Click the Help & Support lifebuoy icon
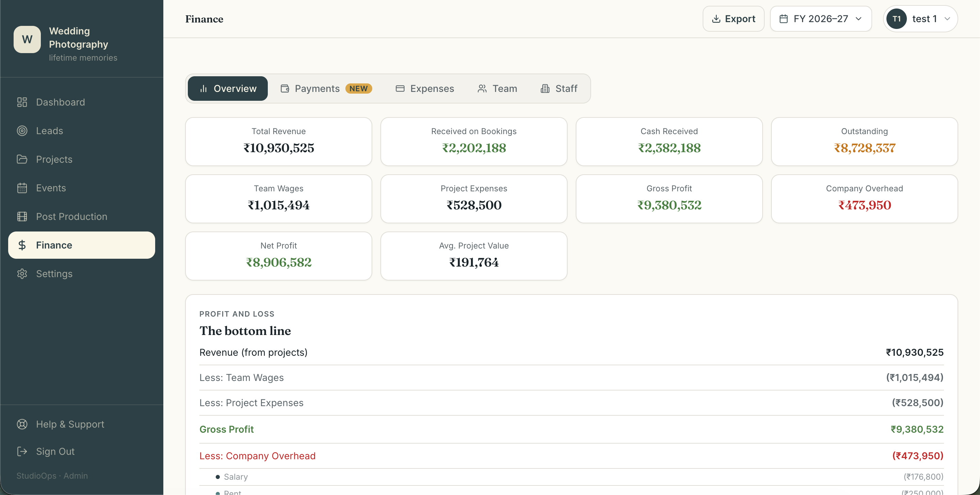The image size is (980, 495). tap(22, 424)
